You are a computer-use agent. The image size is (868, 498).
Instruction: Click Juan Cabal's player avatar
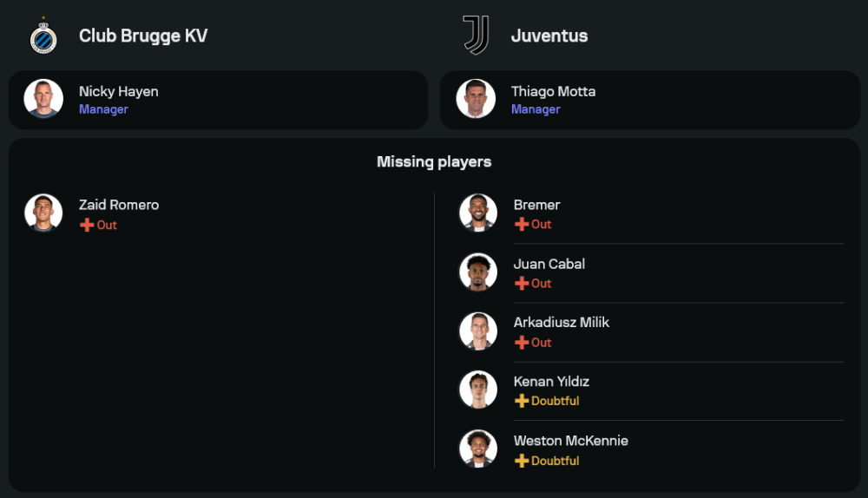tap(478, 272)
